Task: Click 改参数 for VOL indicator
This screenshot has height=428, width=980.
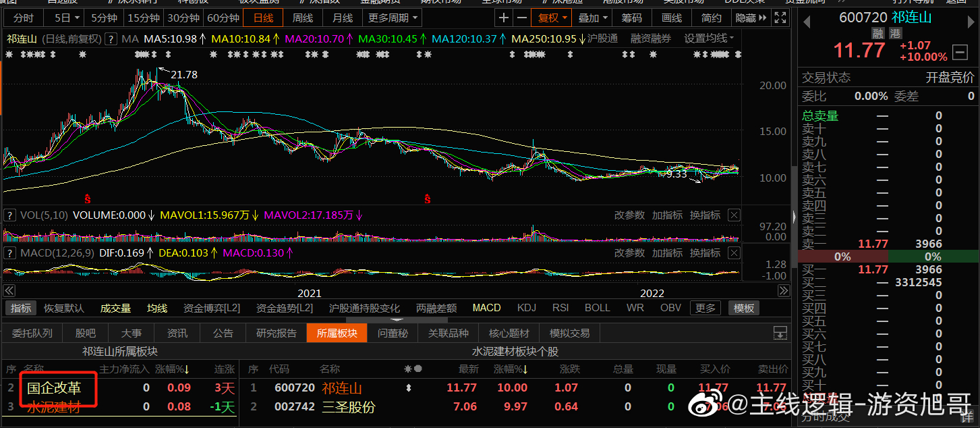Action: click(x=629, y=215)
